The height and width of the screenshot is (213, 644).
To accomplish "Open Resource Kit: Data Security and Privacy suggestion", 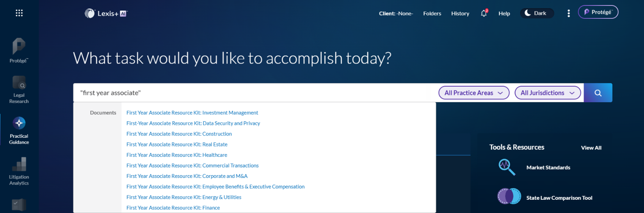I will point(193,123).
